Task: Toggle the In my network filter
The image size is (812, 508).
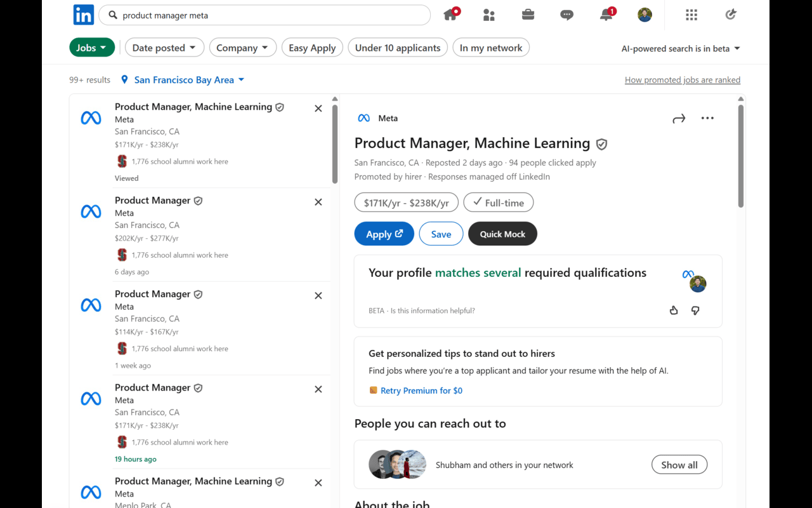Action: coord(491,48)
